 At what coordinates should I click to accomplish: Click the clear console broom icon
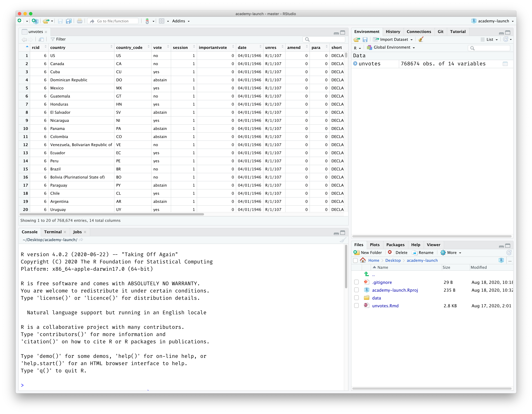[x=343, y=240]
